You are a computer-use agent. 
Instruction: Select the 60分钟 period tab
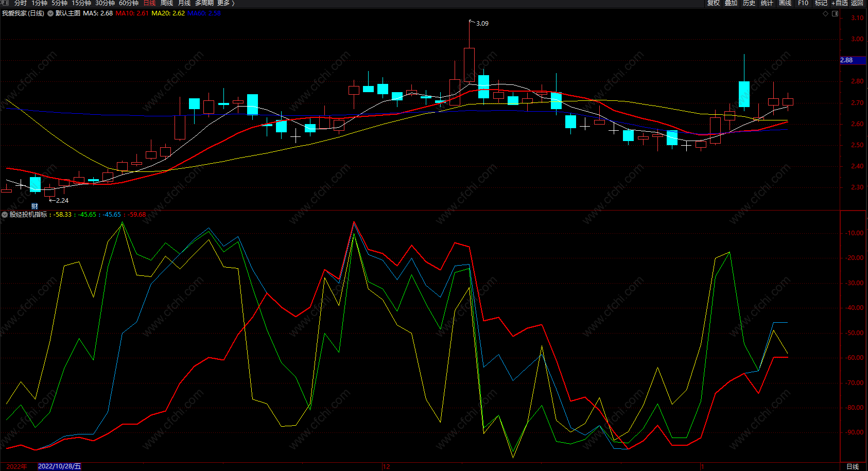pyautogui.click(x=129, y=3)
